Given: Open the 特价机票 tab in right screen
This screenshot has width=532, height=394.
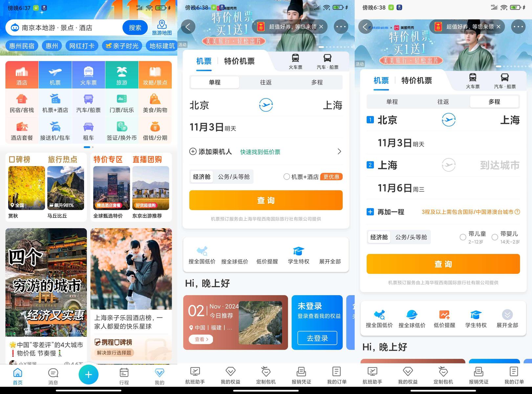Looking at the screenshot, I should pyautogui.click(x=416, y=80).
